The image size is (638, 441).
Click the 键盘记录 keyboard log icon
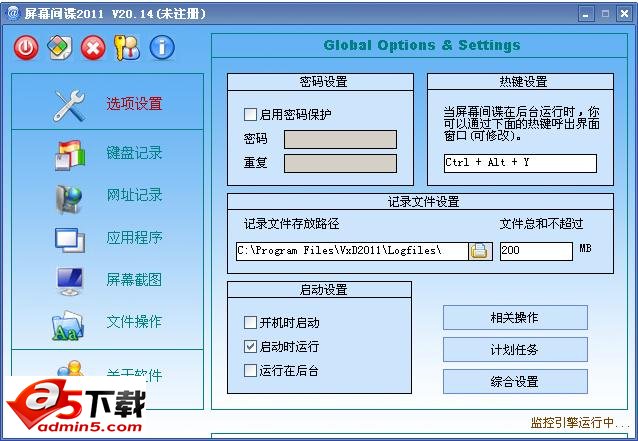pos(70,154)
